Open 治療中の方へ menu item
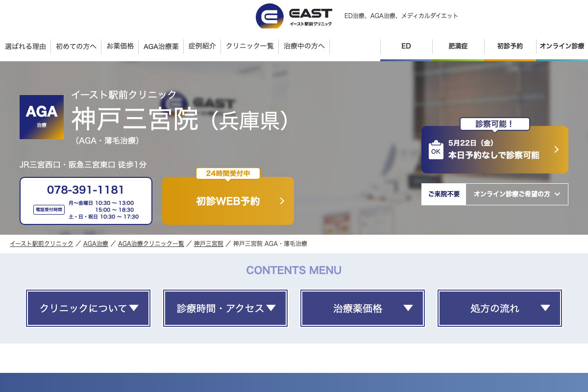This screenshot has height=392, width=588. [304, 46]
